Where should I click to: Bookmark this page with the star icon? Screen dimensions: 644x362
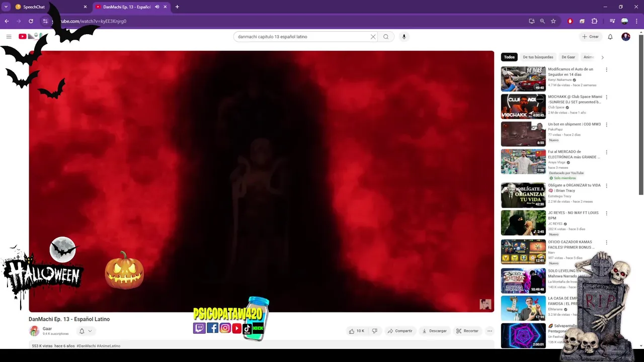tap(553, 21)
